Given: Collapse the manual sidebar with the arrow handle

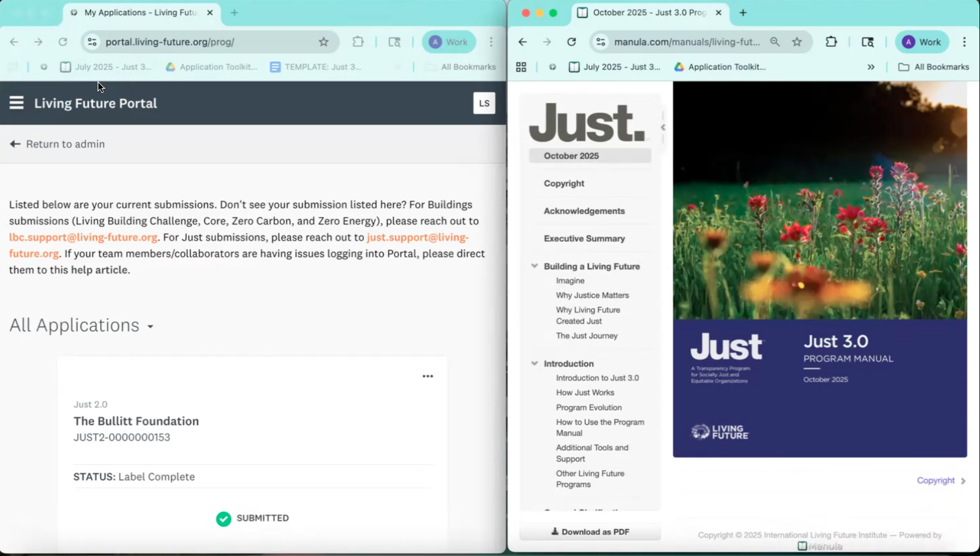Looking at the screenshot, I should click(663, 127).
